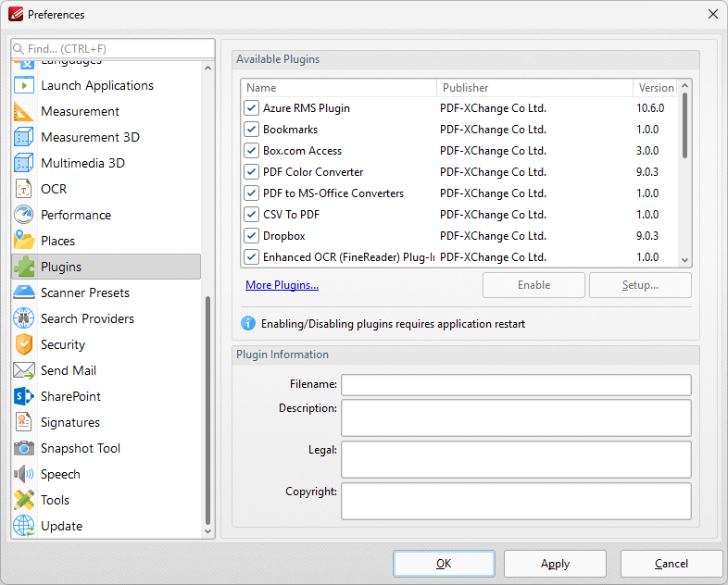Click the Multimedia 3D icon
Screen dimensions: 728x585
24,163
